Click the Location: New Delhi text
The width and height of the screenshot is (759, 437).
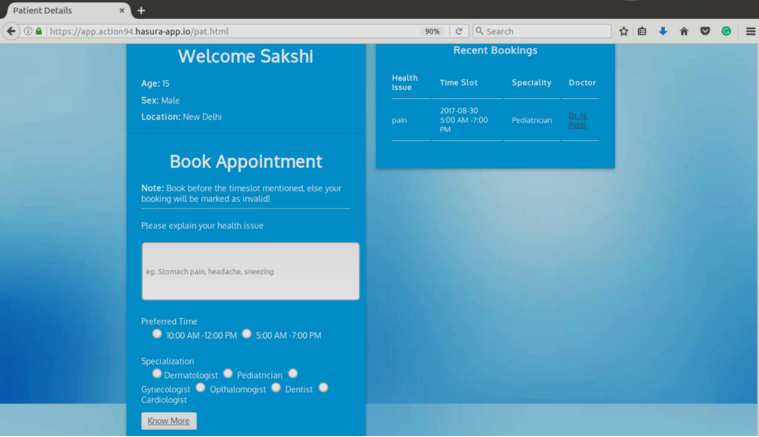(x=182, y=117)
